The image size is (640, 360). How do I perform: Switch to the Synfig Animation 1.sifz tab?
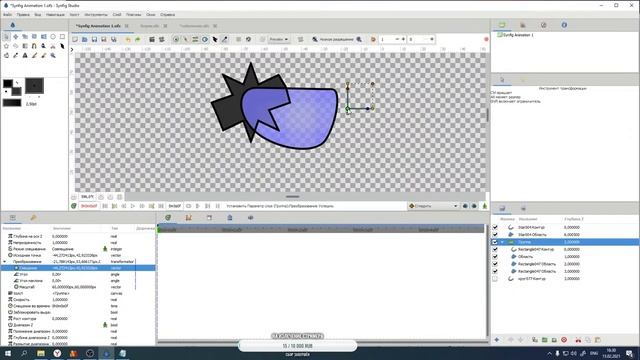point(98,26)
